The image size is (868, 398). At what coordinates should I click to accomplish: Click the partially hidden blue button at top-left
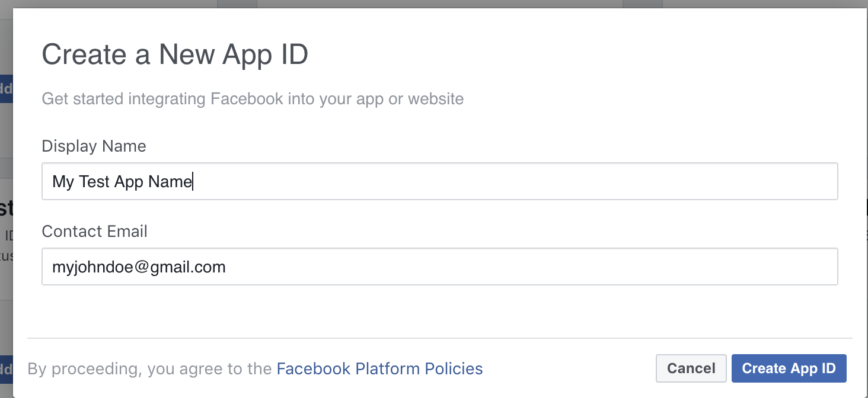click(x=6, y=89)
